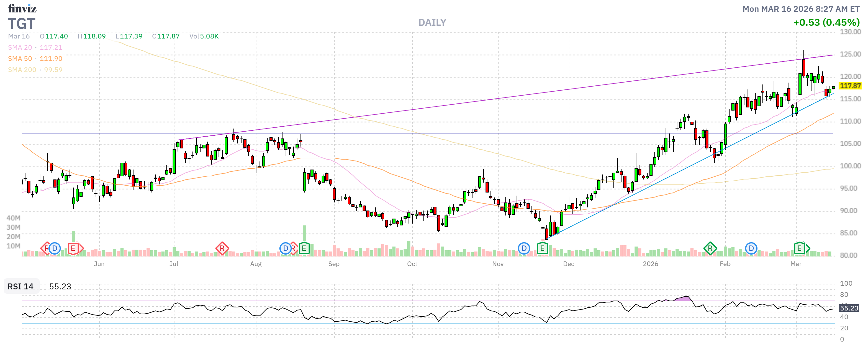Click the blue D marker in November
868x349 pixels.
pos(524,249)
